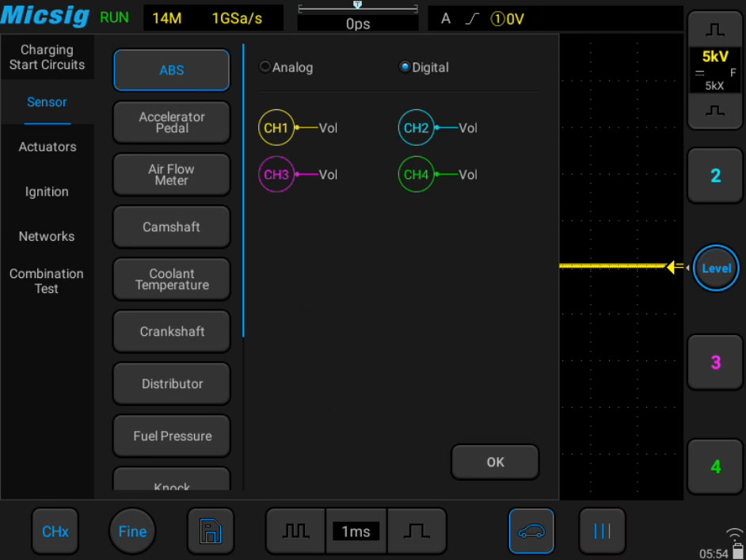Click the green CH4 circle icon
Image resolution: width=746 pixels, height=560 pixels.
tap(416, 174)
